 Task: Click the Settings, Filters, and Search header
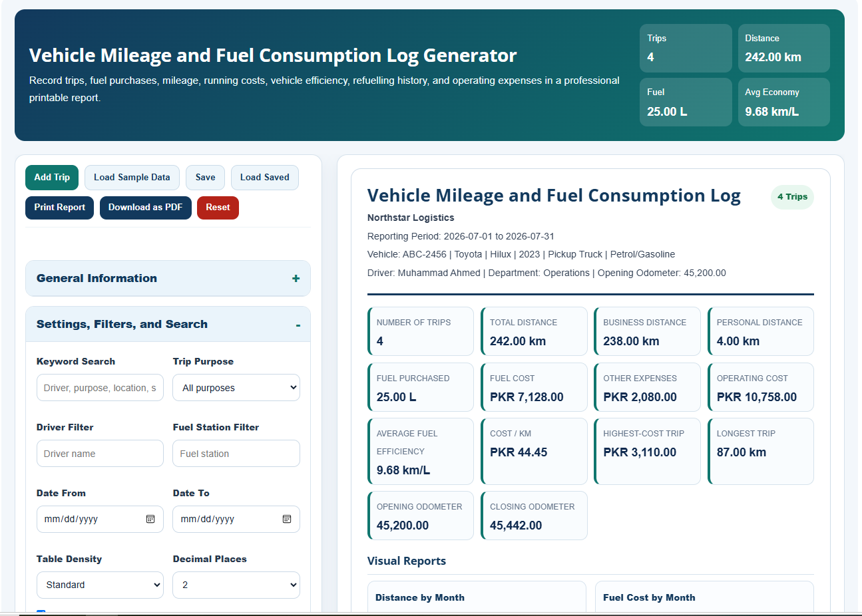[168, 325]
